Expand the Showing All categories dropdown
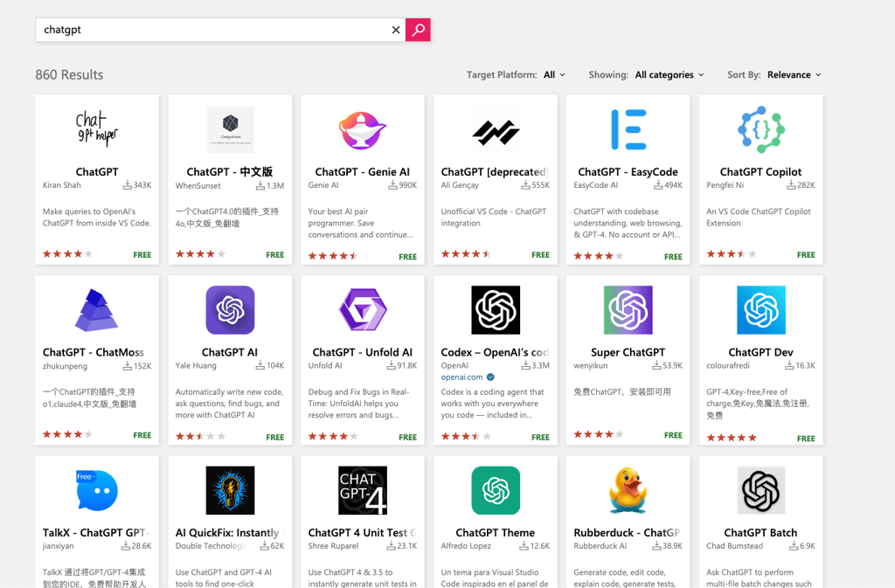Screen dimensions: 895x588 pyautogui.click(x=670, y=75)
